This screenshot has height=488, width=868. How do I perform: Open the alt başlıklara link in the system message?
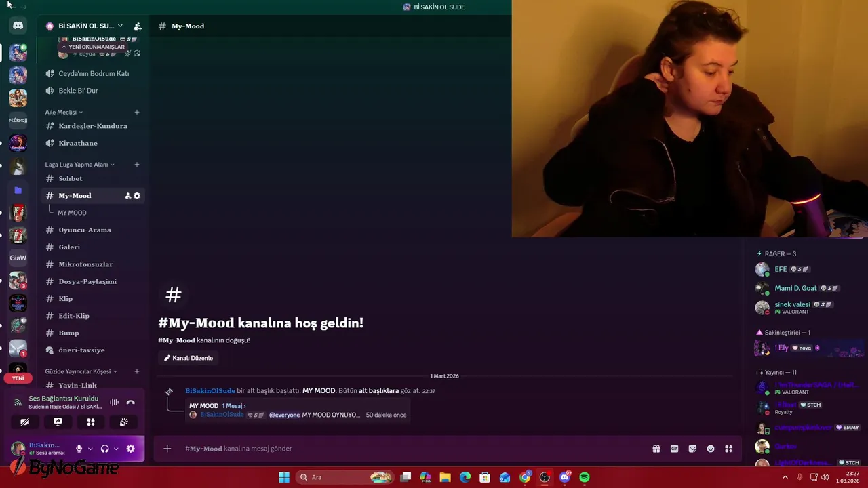378,391
